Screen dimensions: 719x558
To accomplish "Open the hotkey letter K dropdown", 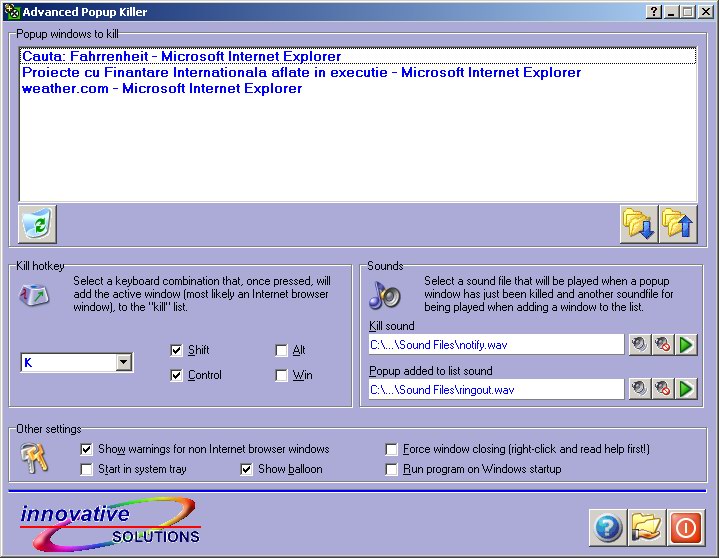I will pos(123,362).
